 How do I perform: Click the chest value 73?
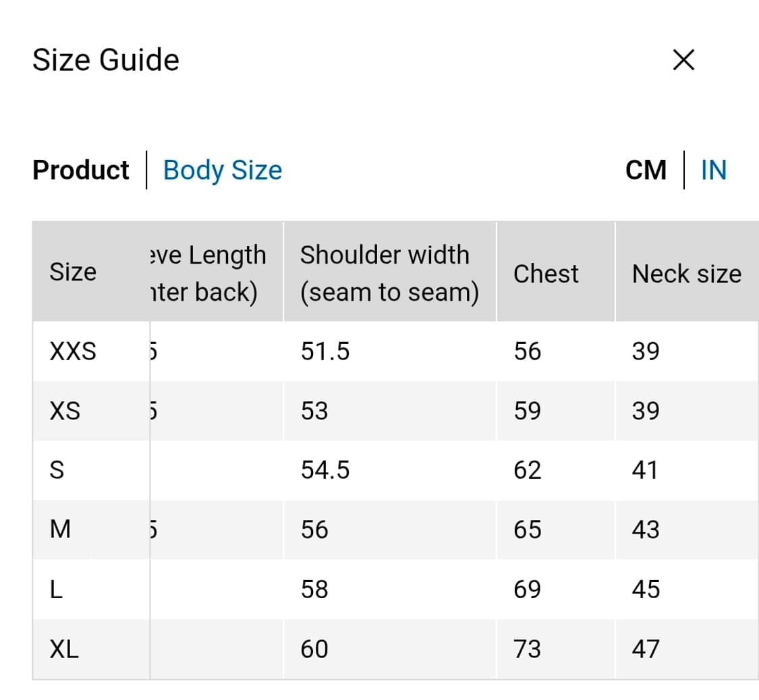(x=527, y=649)
